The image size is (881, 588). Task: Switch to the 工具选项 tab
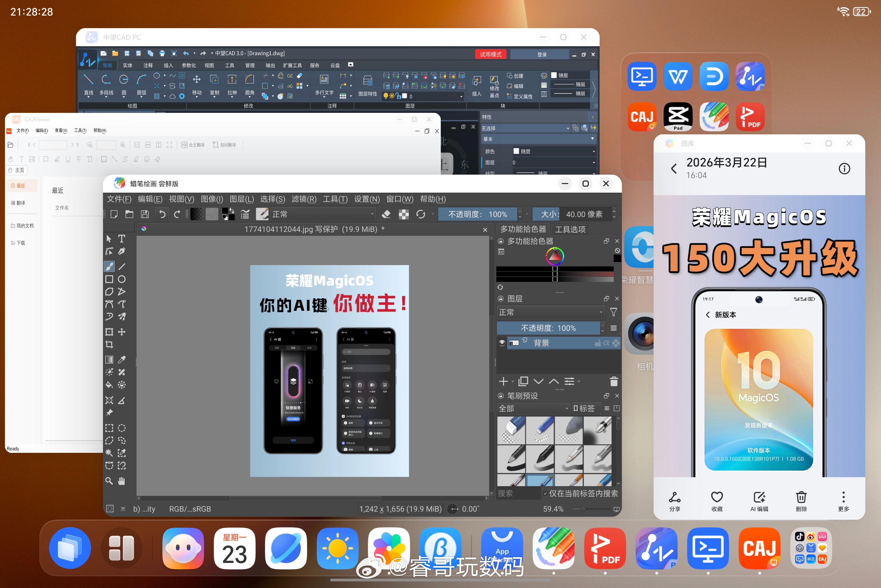click(570, 229)
